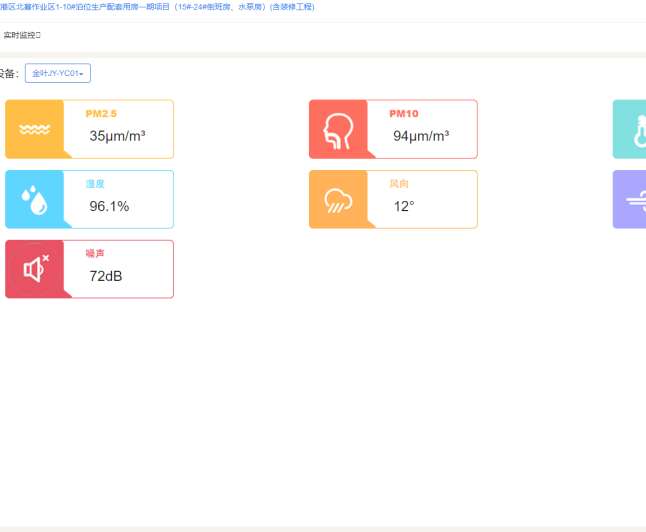Click the 35μm/m³ PM2.5 reading

point(117,136)
